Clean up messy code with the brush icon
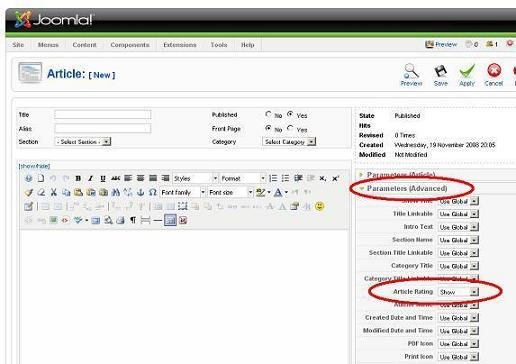Screen dimensions: 516x364 [29, 192]
